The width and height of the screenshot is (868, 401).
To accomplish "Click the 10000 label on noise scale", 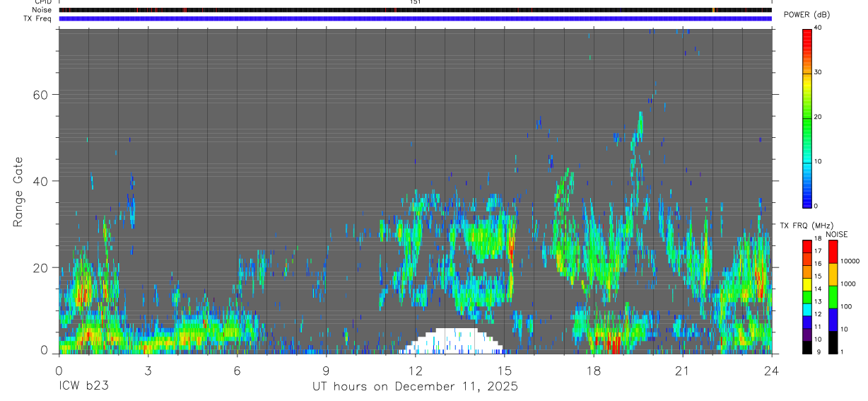I will click(x=851, y=261).
